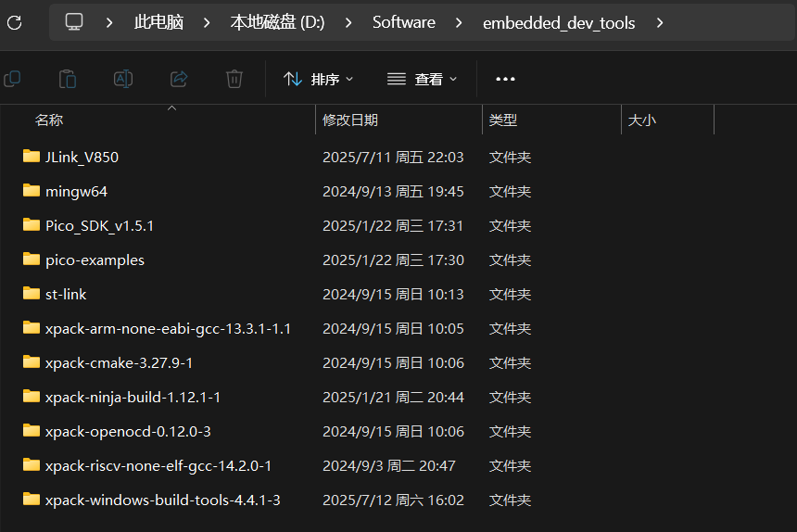Click the Paste clipboard icon
This screenshot has height=532, width=797.
pos(68,79)
